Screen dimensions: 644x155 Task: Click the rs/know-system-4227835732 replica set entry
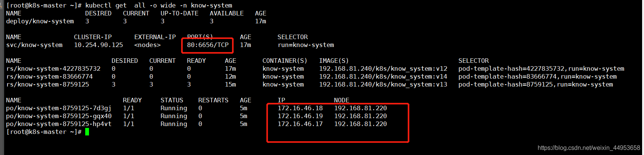(x=53, y=68)
